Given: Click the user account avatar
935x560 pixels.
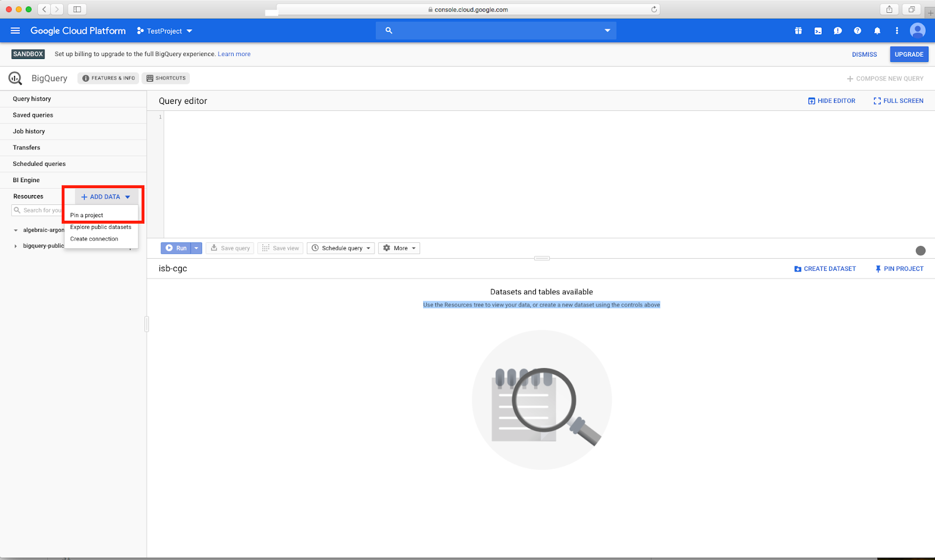Looking at the screenshot, I should [917, 30].
